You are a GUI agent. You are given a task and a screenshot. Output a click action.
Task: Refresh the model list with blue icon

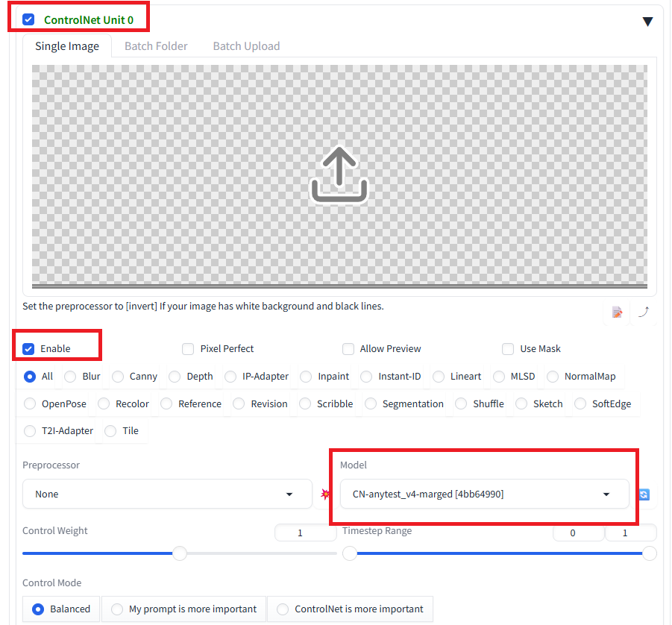[x=644, y=494]
